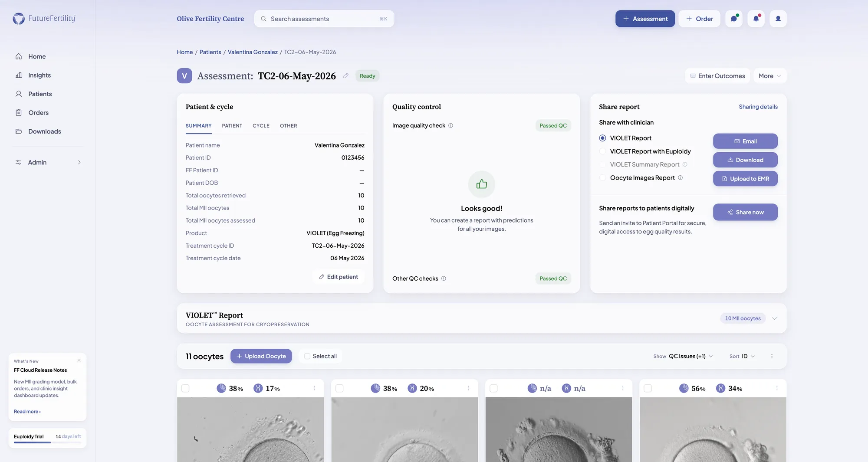Screen dimensions: 868x462
Task: Click the oocyte score icon beside 56%
Action: 684,388
